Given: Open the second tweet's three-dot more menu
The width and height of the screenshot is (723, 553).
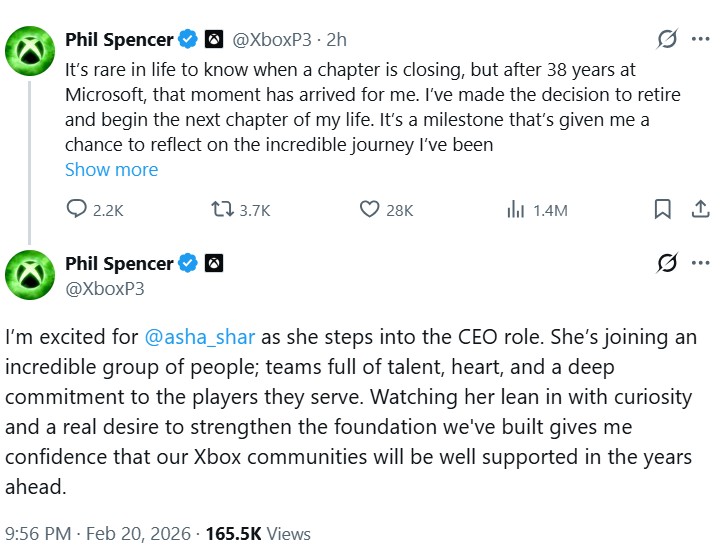Looking at the screenshot, I should 699,264.
